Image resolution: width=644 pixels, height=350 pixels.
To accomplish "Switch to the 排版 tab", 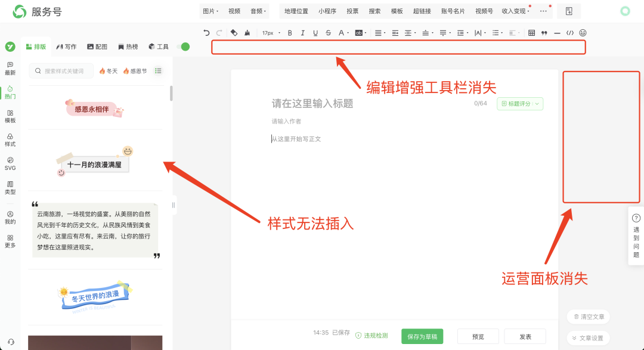I will tap(36, 47).
